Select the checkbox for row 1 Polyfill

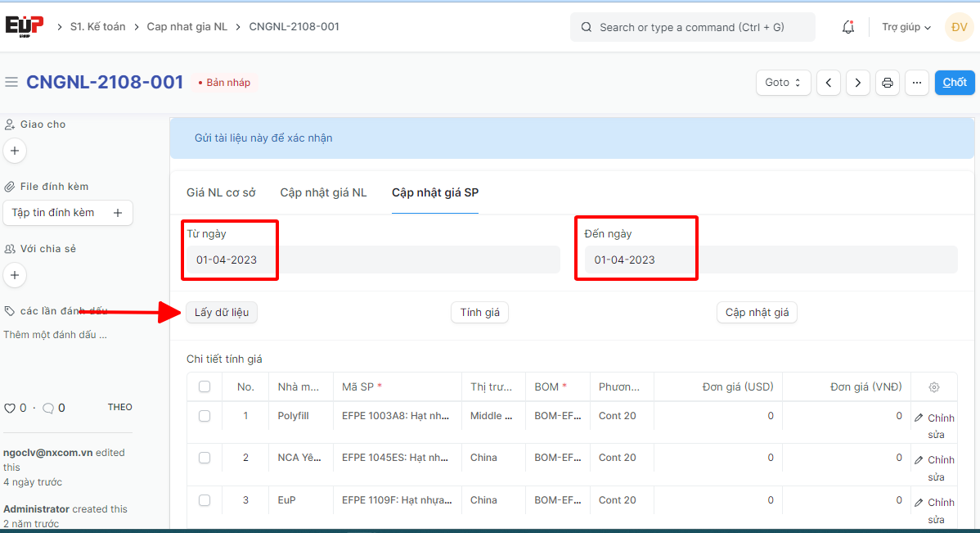(x=205, y=416)
